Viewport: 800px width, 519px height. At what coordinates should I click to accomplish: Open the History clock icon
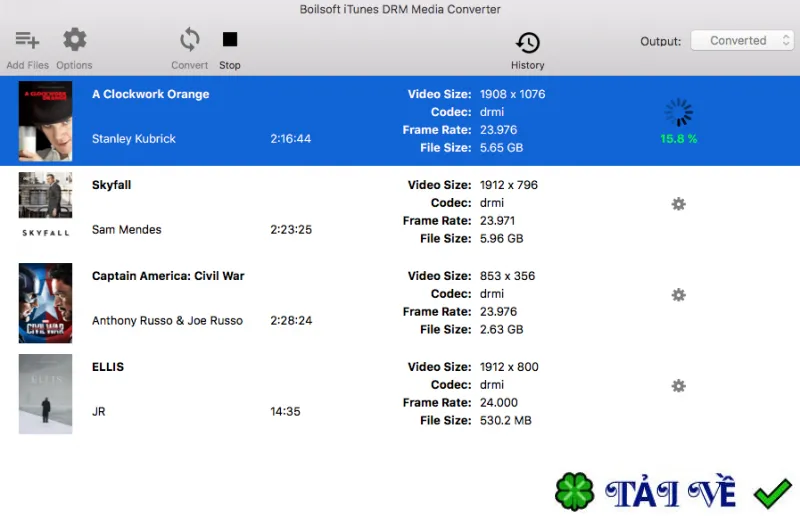click(528, 43)
